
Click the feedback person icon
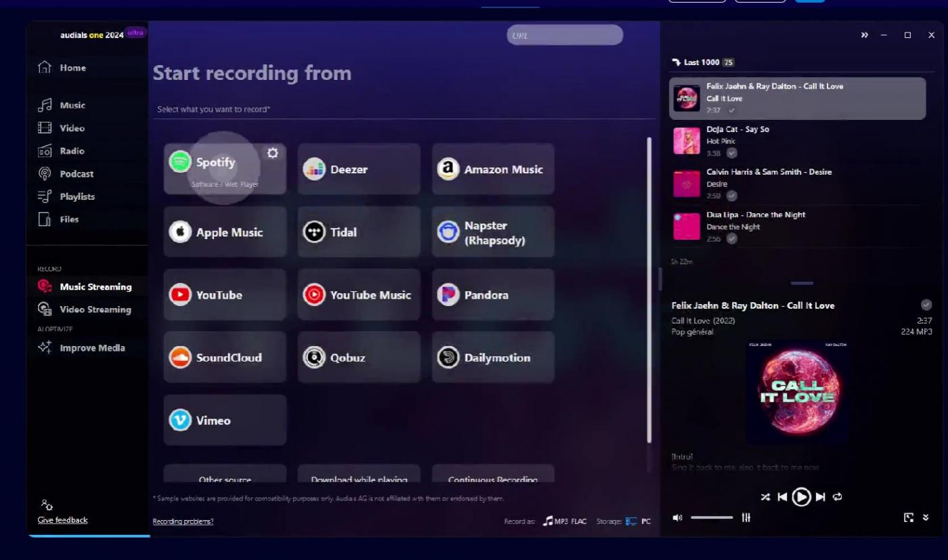(x=47, y=505)
